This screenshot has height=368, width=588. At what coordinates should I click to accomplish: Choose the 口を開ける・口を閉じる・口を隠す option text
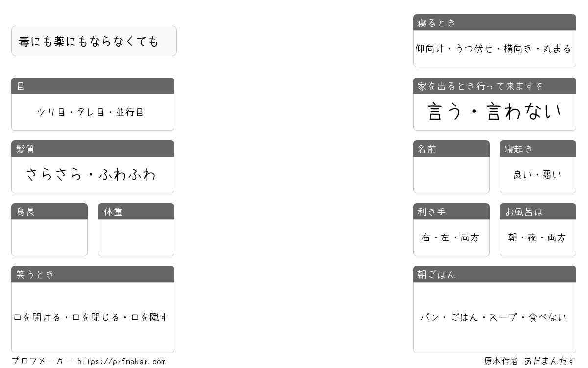click(91, 317)
